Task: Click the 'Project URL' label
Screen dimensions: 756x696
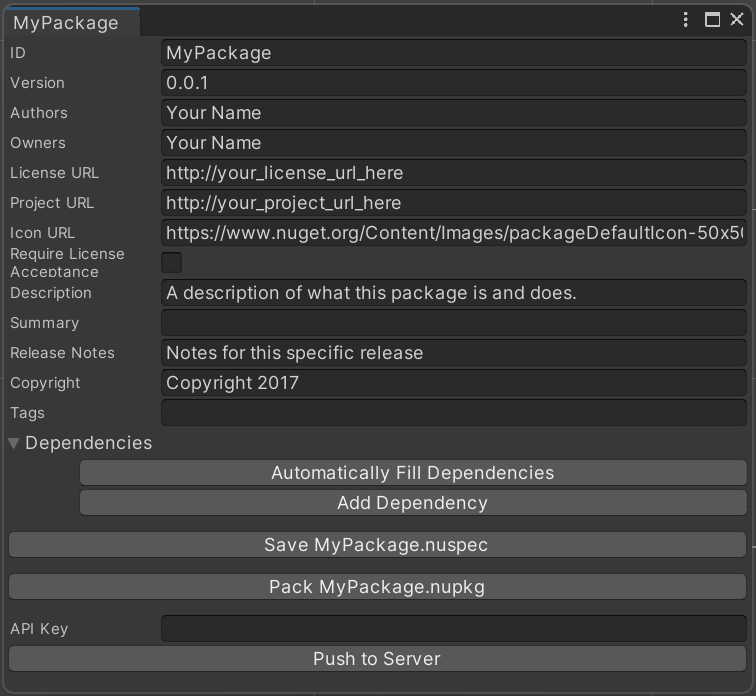Action: (x=52, y=203)
